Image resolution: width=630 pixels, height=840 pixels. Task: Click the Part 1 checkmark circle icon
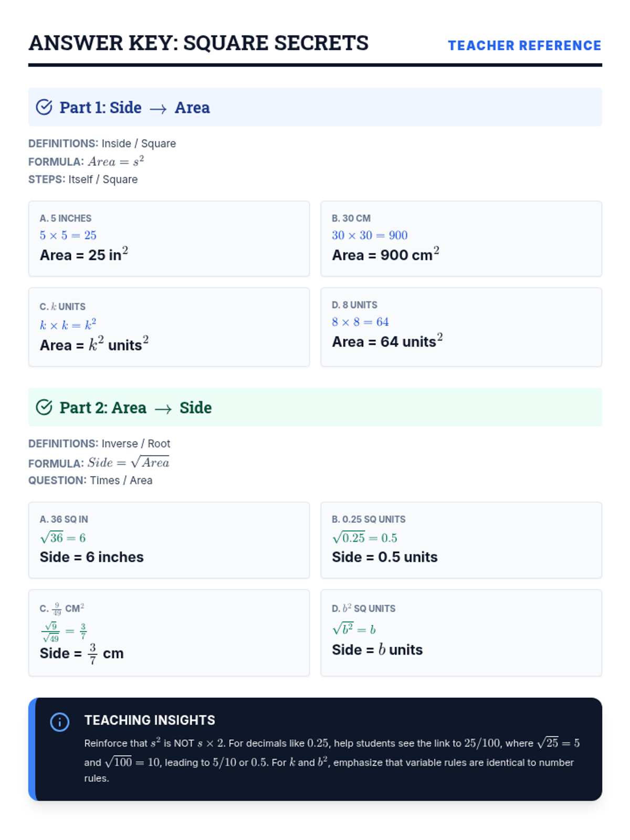pos(44,107)
